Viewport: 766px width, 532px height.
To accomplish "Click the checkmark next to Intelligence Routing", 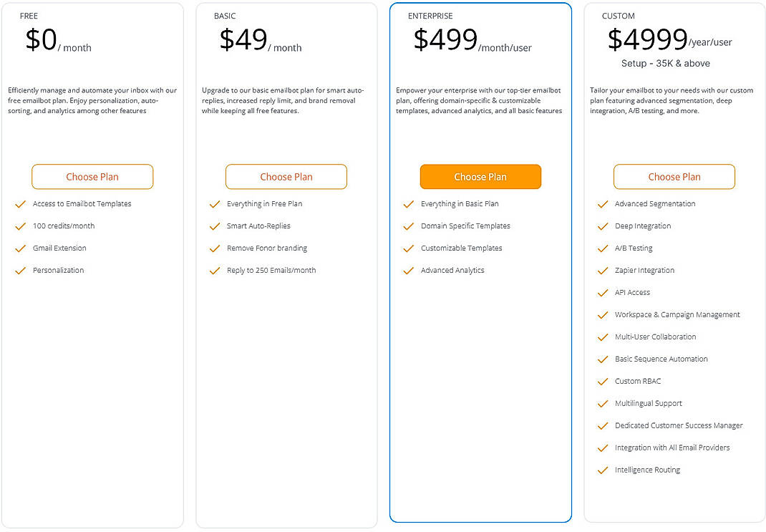I will point(602,470).
